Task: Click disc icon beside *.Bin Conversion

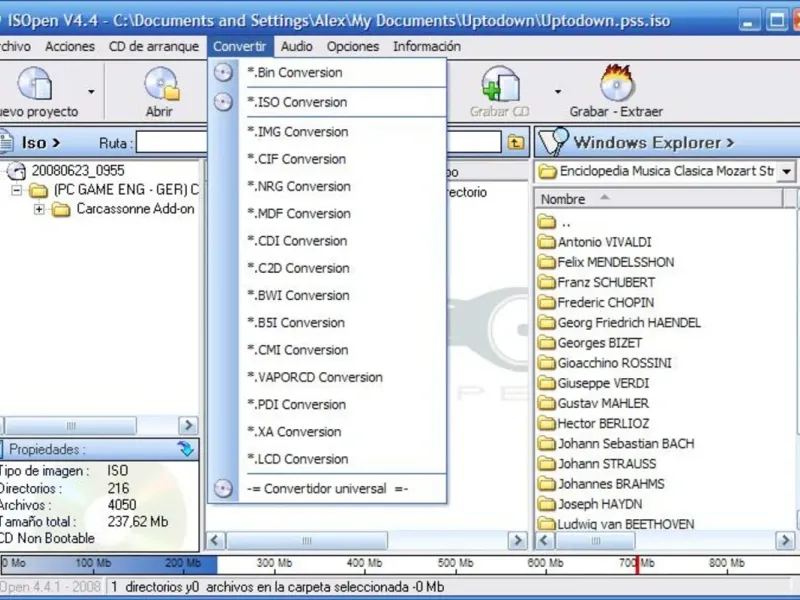Action: [223, 72]
